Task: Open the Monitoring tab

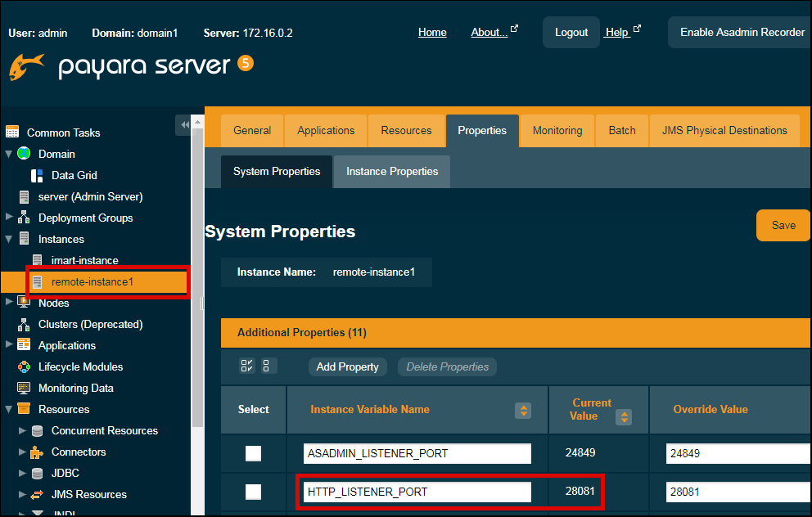Action: 557,131
